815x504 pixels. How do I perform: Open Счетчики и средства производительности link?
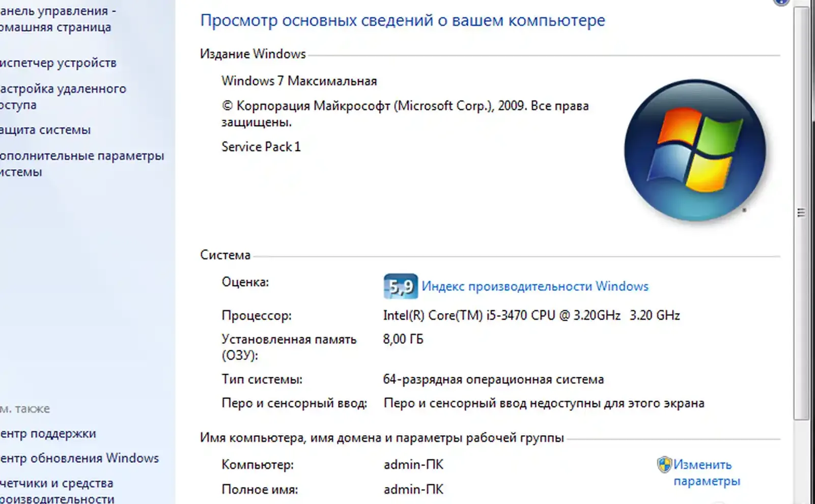[x=57, y=491]
